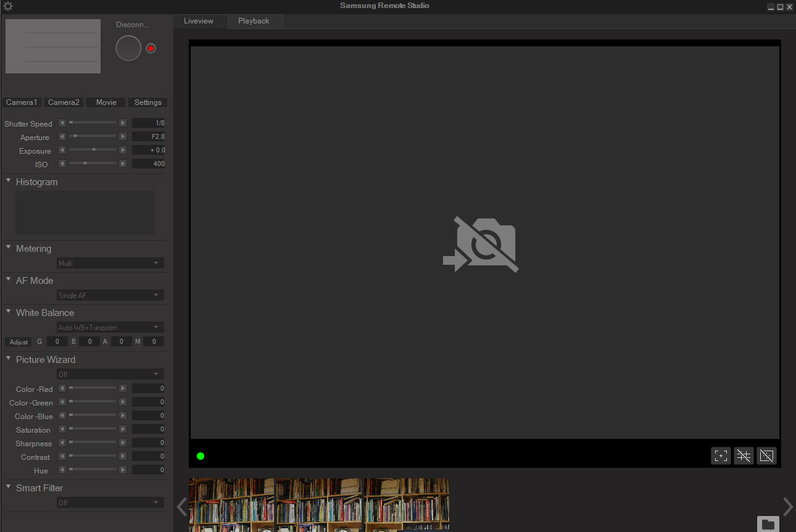The width and height of the screenshot is (796, 532).
Task: Open the Settings button panel
Action: (x=147, y=102)
